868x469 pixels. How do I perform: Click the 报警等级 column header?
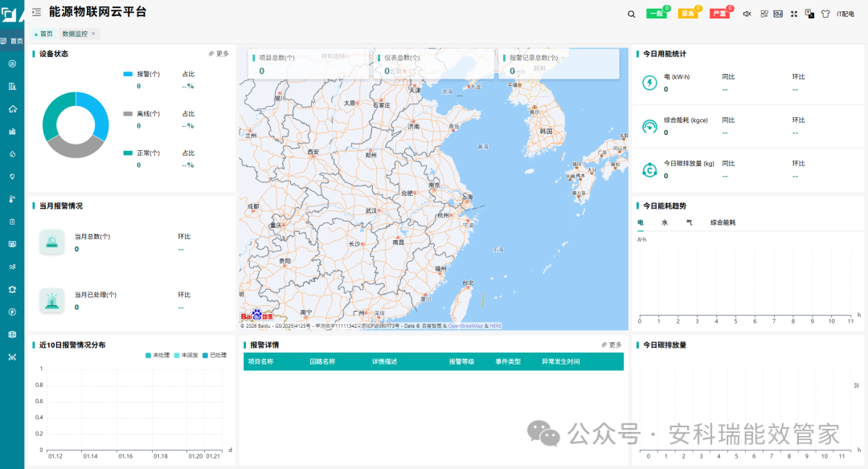(x=461, y=361)
